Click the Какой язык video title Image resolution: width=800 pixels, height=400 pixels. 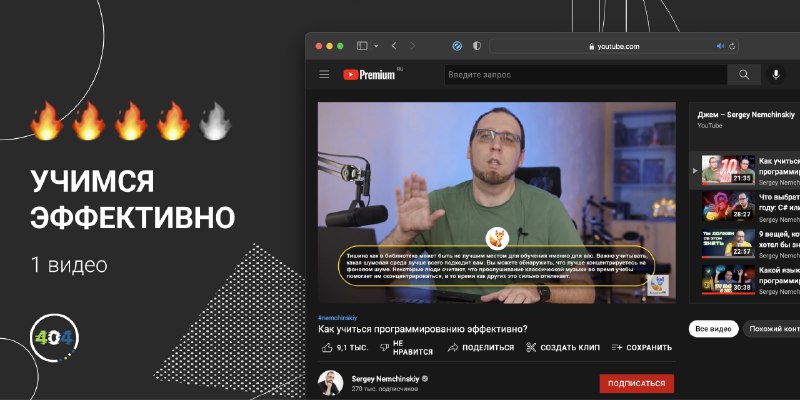pos(779,276)
